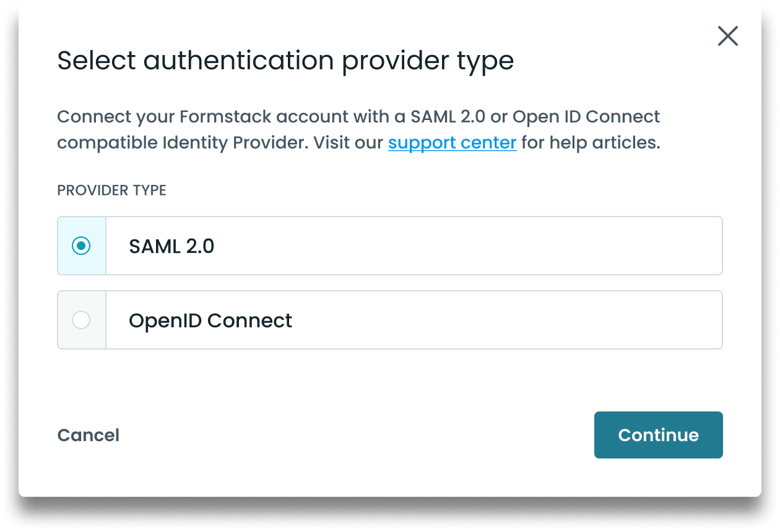Confirm provider selection with Continue
The image size is (780, 532).
coord(658,435)
